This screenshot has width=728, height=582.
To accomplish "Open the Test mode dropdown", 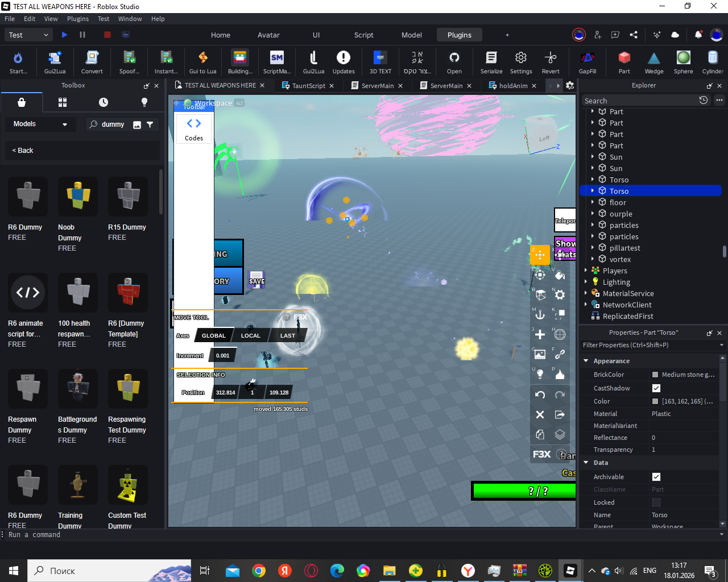I will 30,35.
